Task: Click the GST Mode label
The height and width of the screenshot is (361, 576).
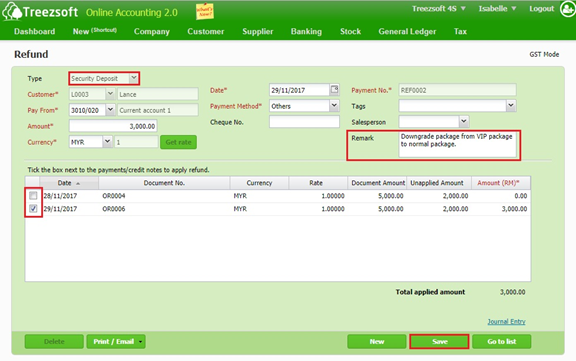Action: click(544, 54)
